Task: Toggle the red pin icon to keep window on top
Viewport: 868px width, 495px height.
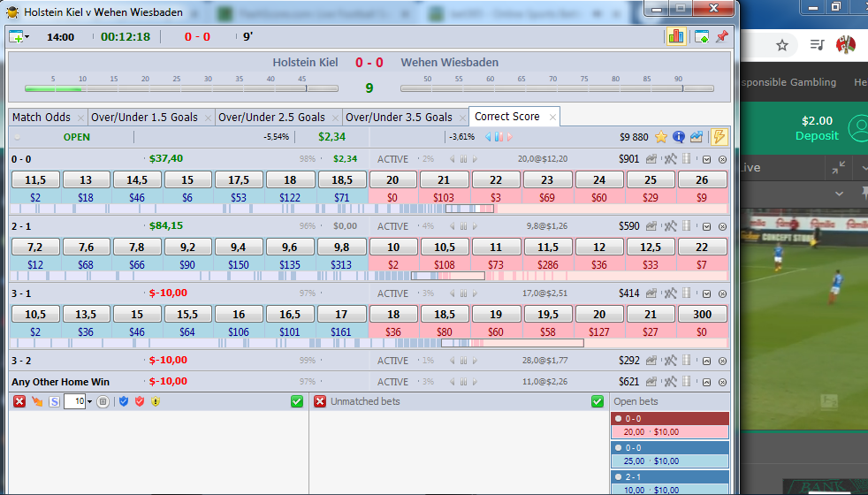Action: (x=721, y=37)
